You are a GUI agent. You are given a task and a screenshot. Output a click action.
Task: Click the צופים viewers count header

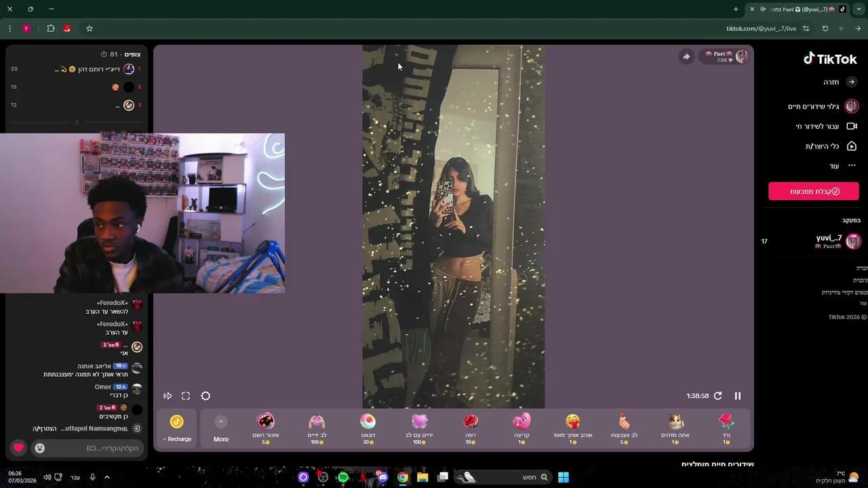(133, 54)
